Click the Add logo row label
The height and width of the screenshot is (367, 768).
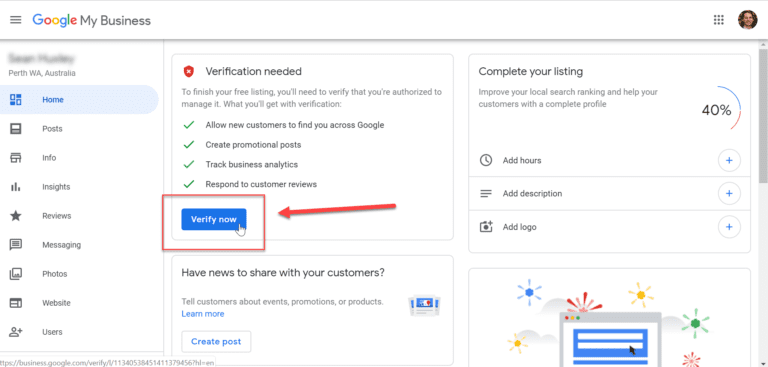[519, 227]
